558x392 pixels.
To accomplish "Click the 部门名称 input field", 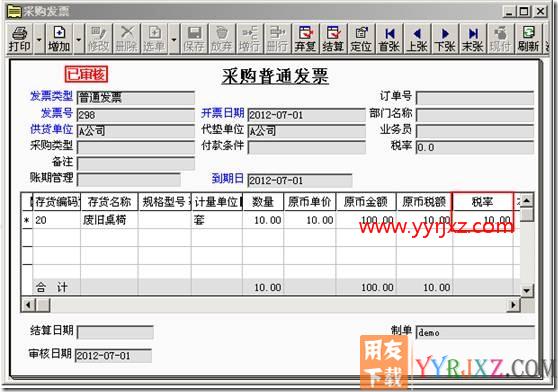I will tap(475, 115).
